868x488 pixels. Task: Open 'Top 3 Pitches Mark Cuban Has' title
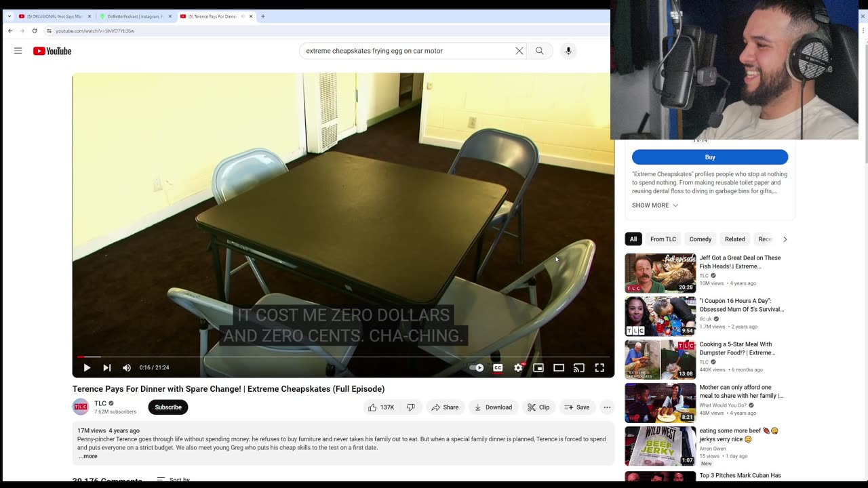pyautogui.click(x=741, y=476)
